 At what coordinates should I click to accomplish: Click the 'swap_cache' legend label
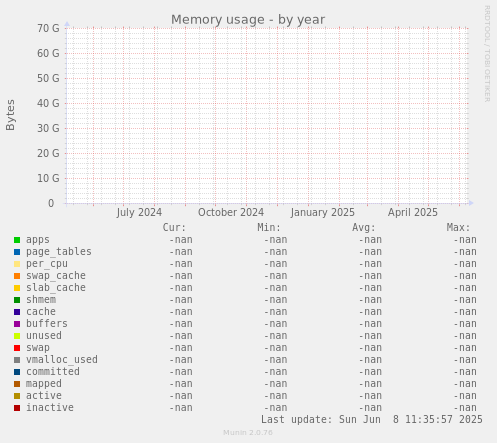tap(56, 276)
